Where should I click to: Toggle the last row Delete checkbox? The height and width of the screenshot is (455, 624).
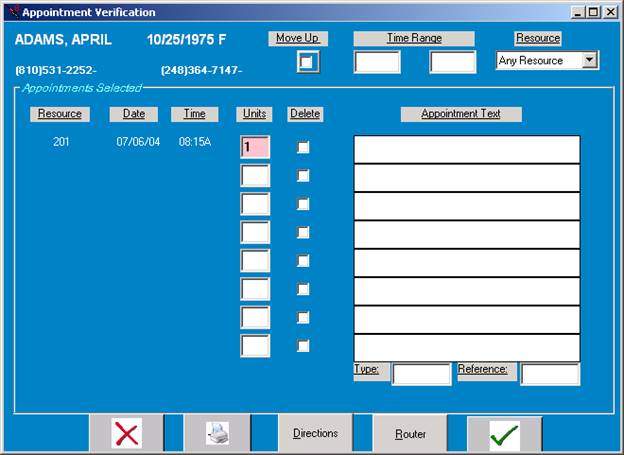click(x=304, y=346)
